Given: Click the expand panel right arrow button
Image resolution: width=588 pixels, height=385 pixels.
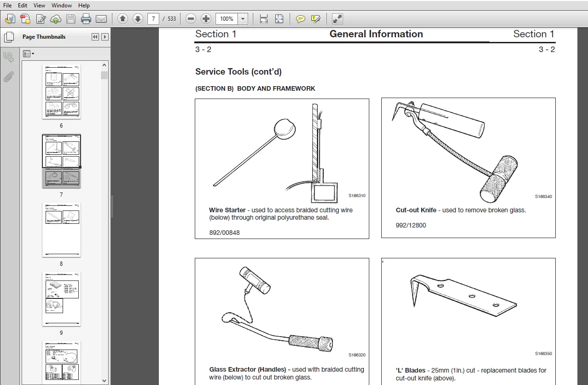Looking at the screenshot, I should (105, 37).
